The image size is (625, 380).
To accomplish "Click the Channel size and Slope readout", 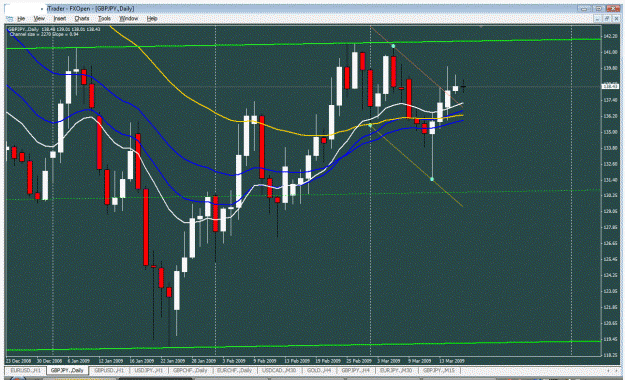I will 44,34.
